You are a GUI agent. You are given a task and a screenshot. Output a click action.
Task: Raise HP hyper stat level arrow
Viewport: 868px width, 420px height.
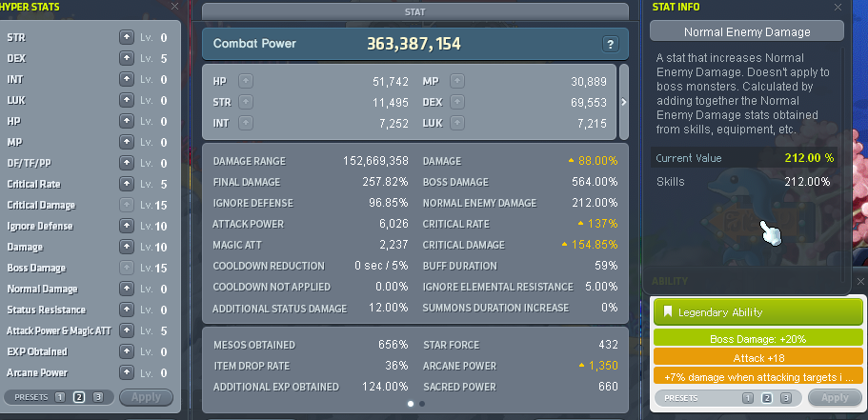(127, 121)
